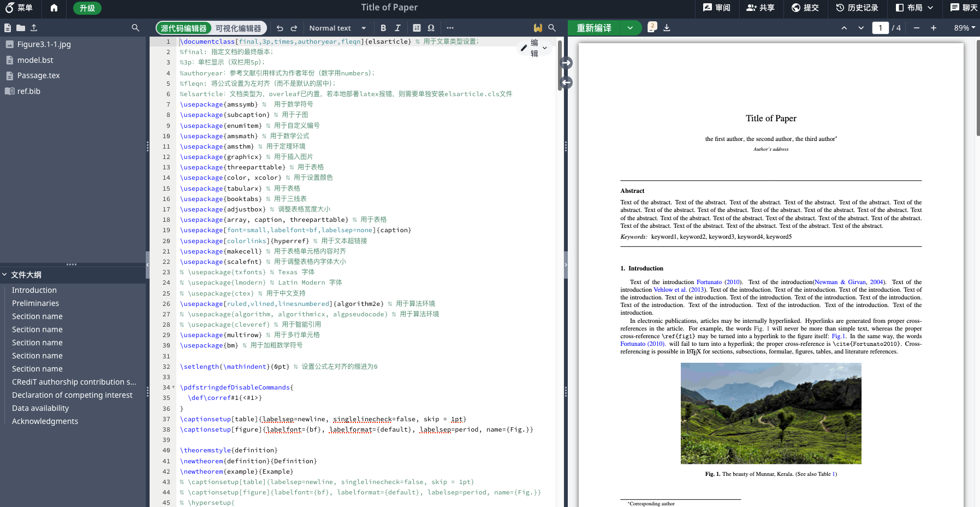Open the Submit menu
The image size is (980, 507).
pyautogui.click(x=805, y=8)
